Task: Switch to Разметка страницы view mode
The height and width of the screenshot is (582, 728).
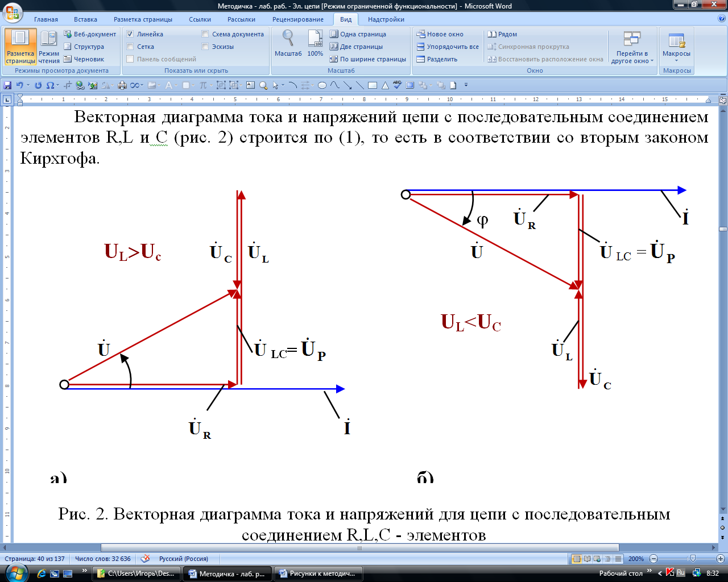Action: (x=20, y=47)
